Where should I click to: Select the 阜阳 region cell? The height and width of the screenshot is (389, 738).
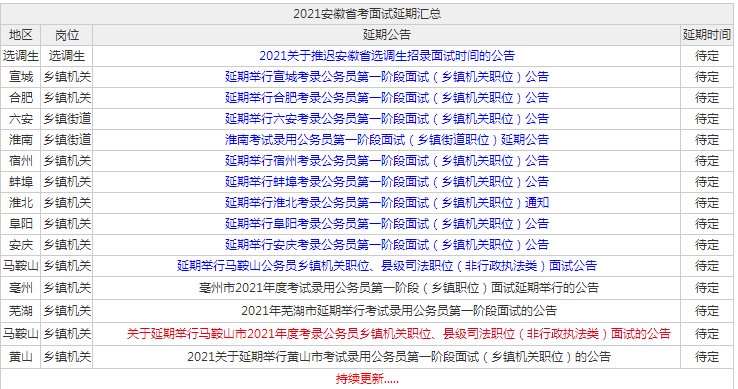tap(21, 224)
